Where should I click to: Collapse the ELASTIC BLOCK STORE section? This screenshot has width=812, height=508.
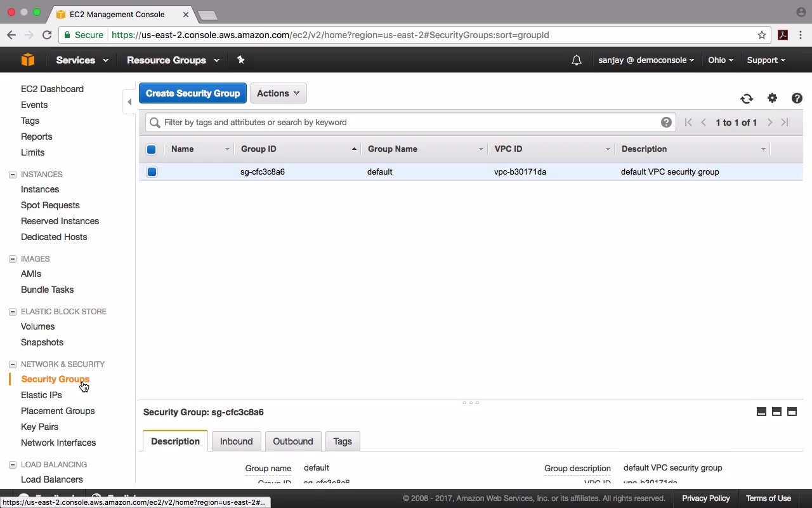coord(12,311)
